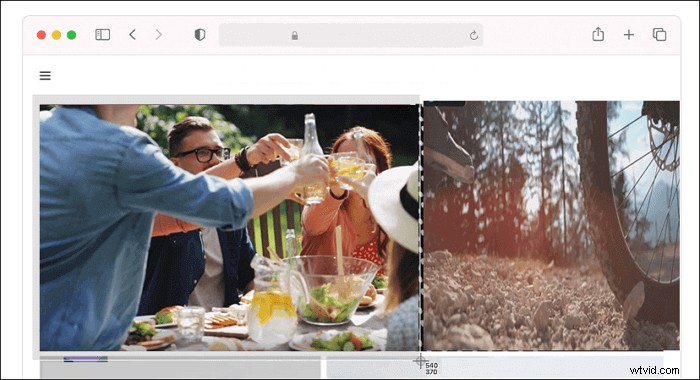Open the Share icon in toolbar
This screenshot has height=380, width=700.
point(598,34)
